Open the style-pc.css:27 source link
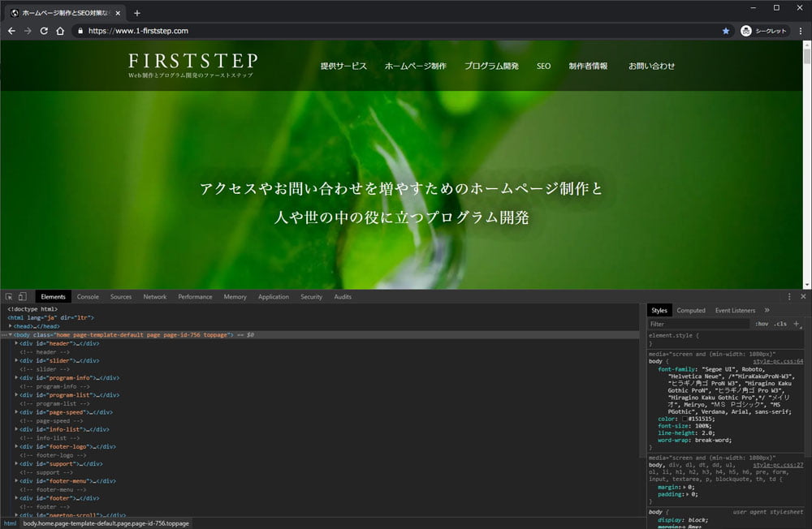Screen dimensions: 812x529 coord(778,465)
